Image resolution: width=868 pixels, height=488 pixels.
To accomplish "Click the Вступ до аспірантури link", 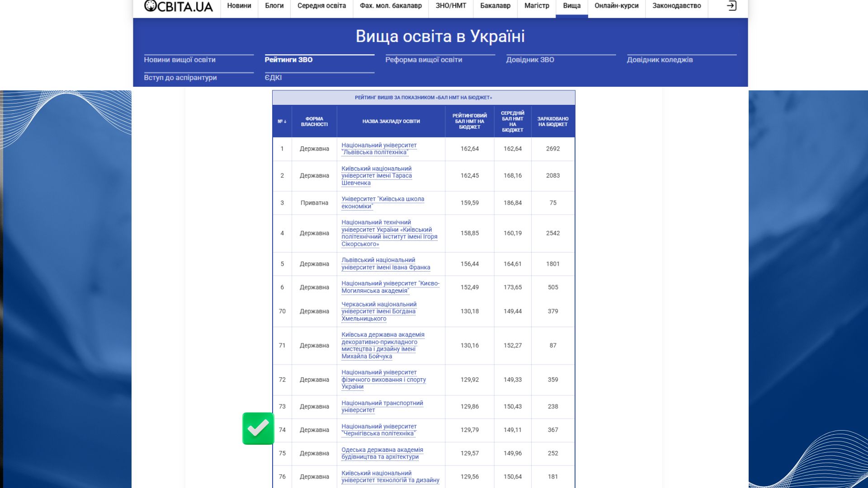I will (x=180, y=77).
